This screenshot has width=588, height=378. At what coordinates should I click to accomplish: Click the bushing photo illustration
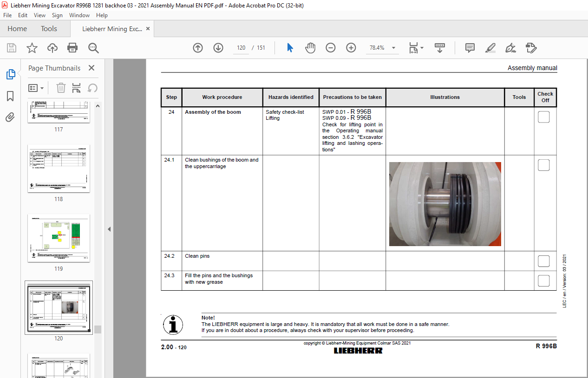click(445, 204)
